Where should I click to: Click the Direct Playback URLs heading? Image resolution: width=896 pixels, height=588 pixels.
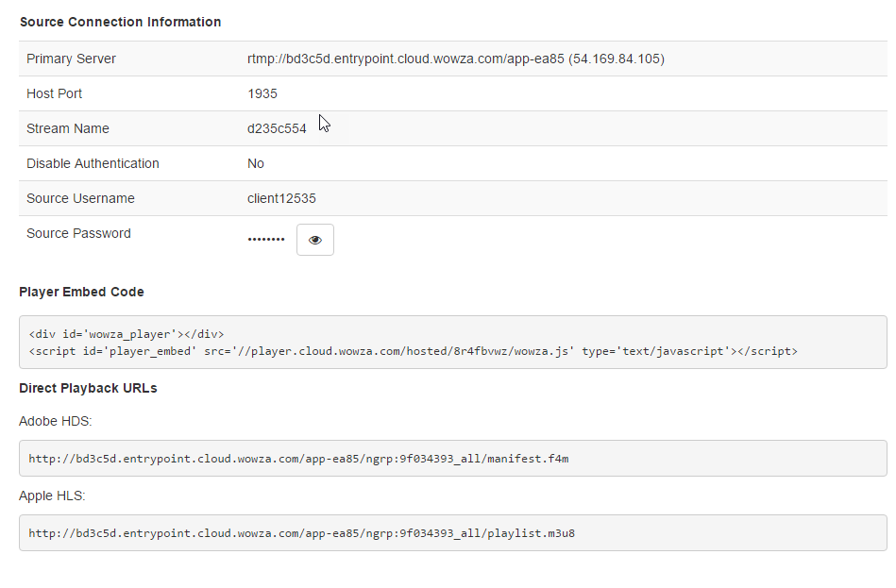[88, 388]
